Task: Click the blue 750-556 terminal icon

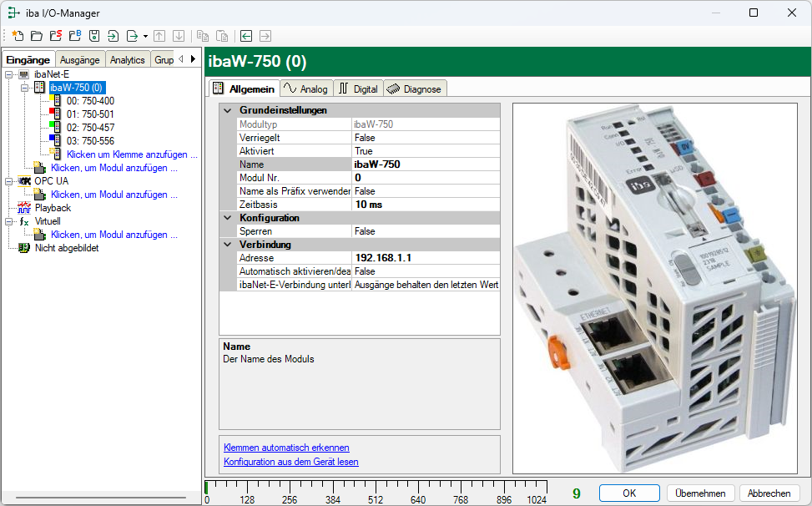Action: coord(55,141)
